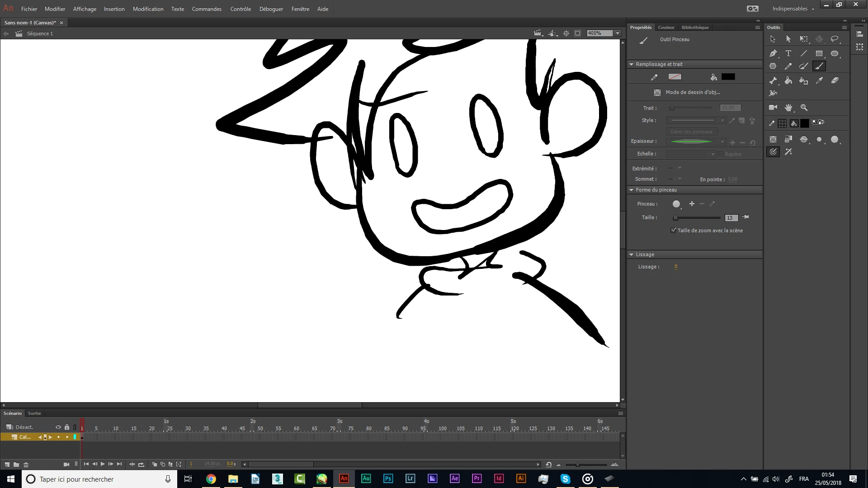The width and height of the screenshot is (868, 488).
Task: Click the black fill color swatch
Action: [728, 77]
